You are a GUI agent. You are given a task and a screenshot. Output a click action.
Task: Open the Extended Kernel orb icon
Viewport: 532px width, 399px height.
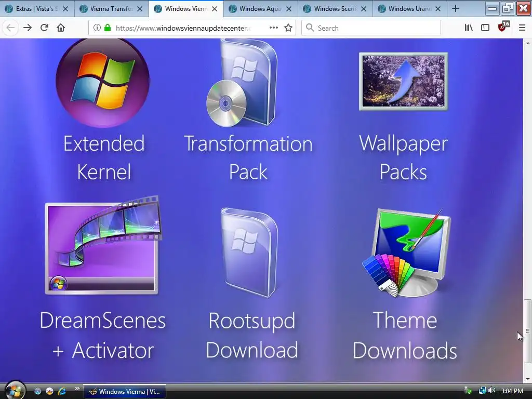(102, 83)
